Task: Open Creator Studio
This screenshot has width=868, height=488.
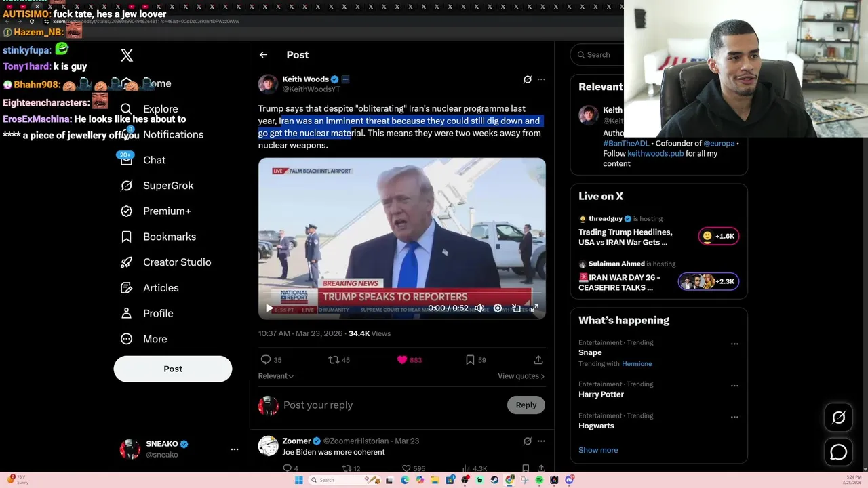Action: (177, 262)
